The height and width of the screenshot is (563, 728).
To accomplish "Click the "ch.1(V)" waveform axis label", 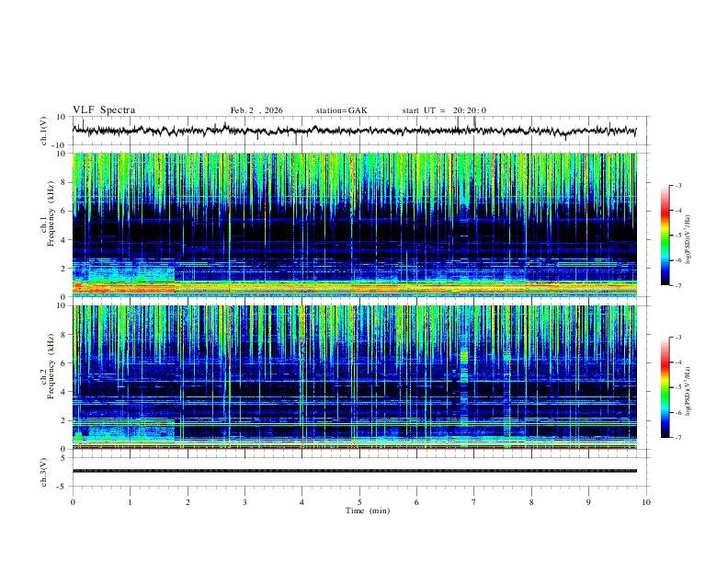I will pos(43,131).
